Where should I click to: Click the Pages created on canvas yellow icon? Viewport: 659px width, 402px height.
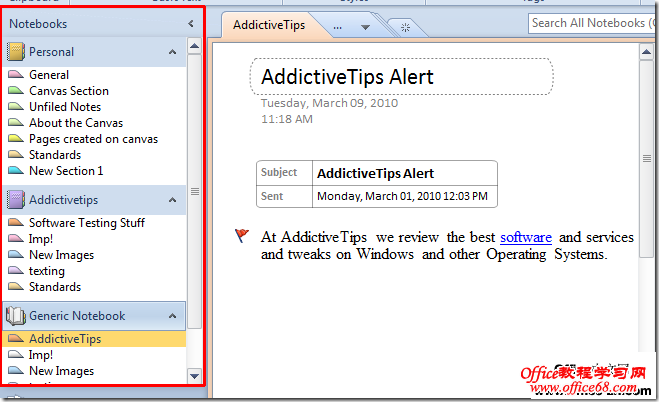coord(16,139)
